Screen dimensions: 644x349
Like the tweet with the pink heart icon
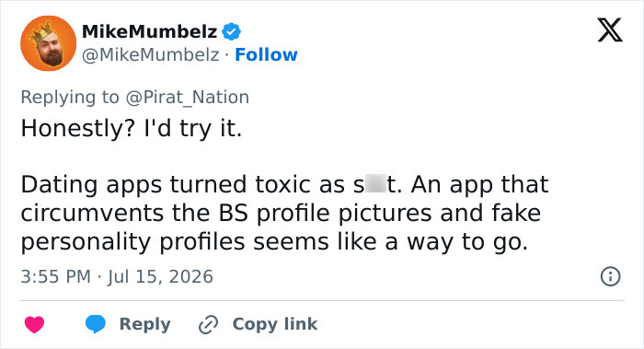[x=35, y=324]
